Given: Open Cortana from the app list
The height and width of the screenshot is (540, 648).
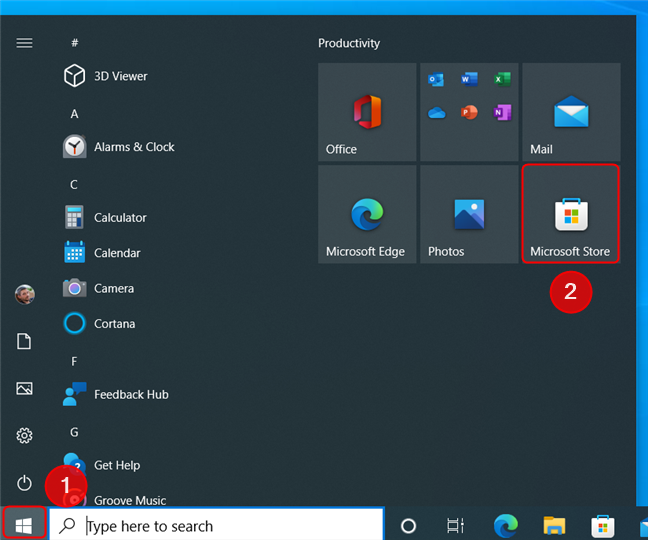Looking at the screenshot, I should (x=99, y=324).
